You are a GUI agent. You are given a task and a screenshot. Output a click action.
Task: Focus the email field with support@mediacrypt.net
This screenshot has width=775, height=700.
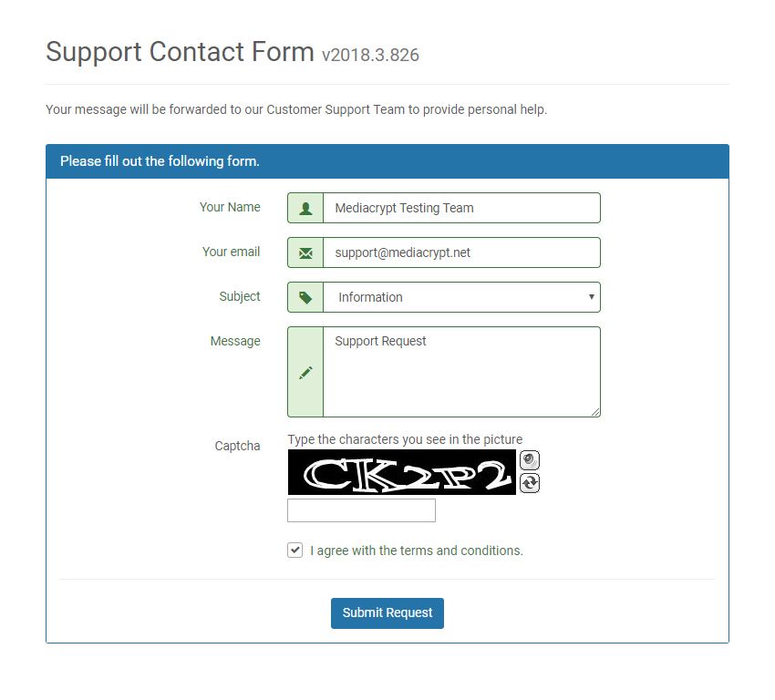tap(461, 252)
